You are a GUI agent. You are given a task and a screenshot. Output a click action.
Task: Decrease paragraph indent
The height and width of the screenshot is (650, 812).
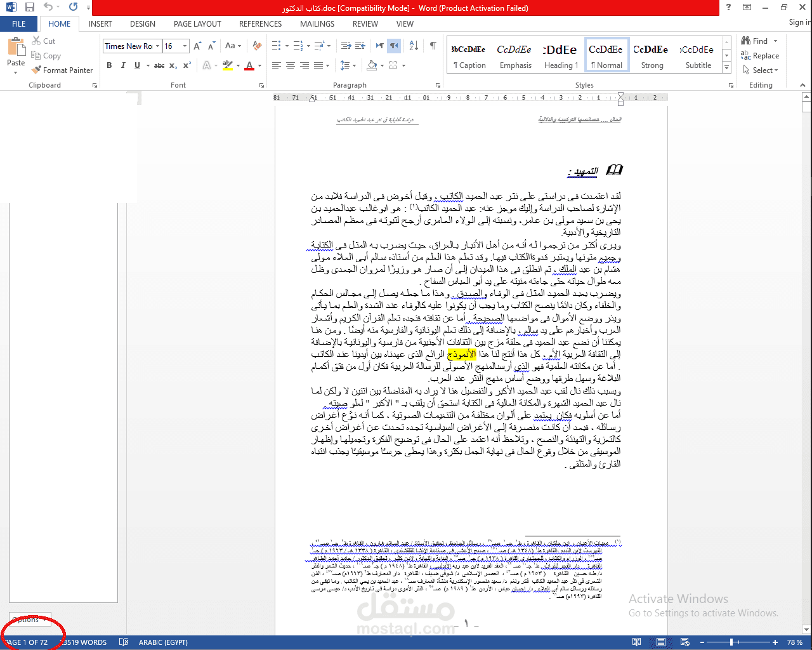(346, 46)
